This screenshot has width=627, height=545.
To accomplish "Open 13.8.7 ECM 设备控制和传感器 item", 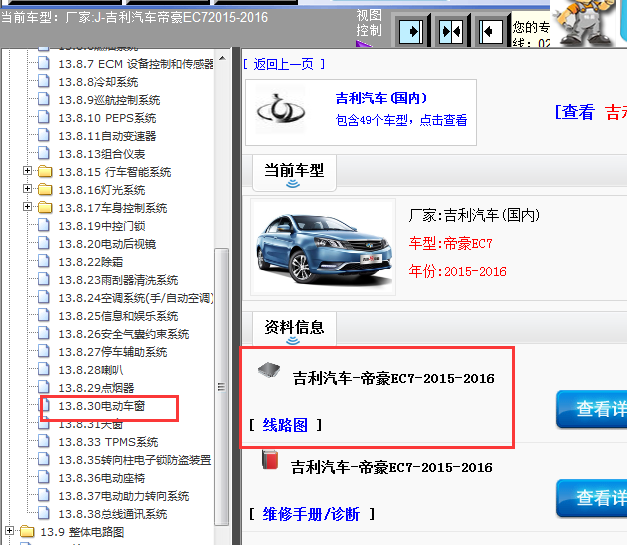I will click(136, 64).
